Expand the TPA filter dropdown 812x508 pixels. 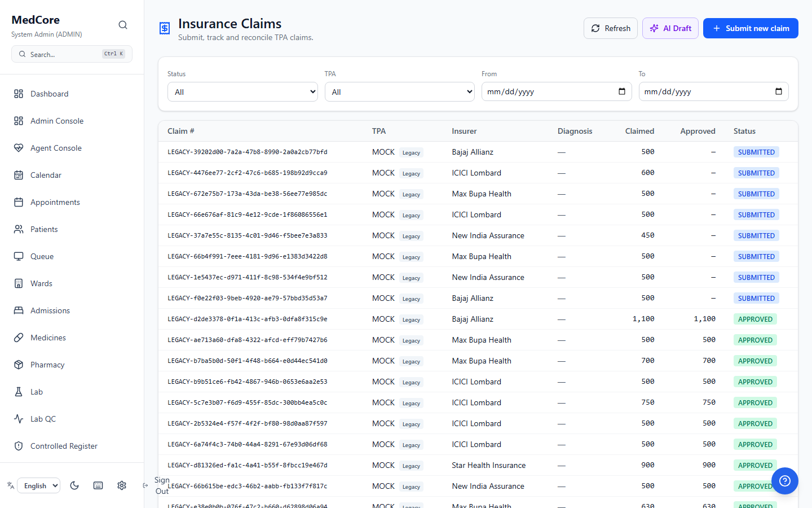400,92
